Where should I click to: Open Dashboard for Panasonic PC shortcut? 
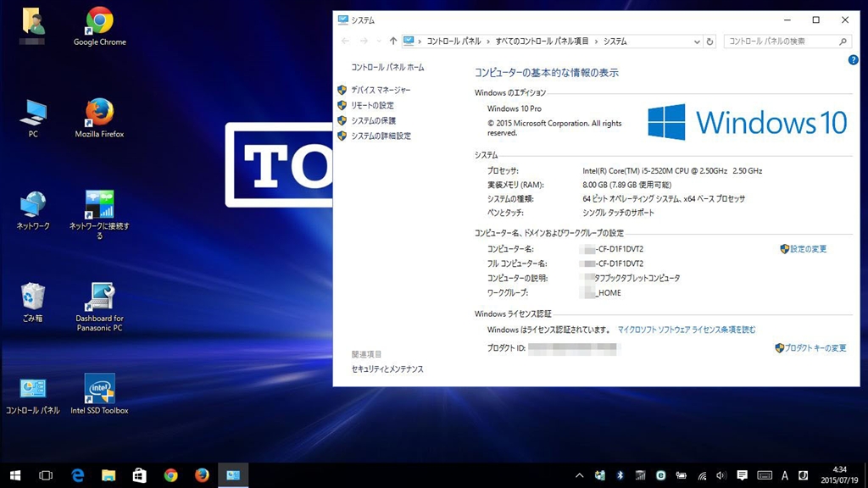100,307
